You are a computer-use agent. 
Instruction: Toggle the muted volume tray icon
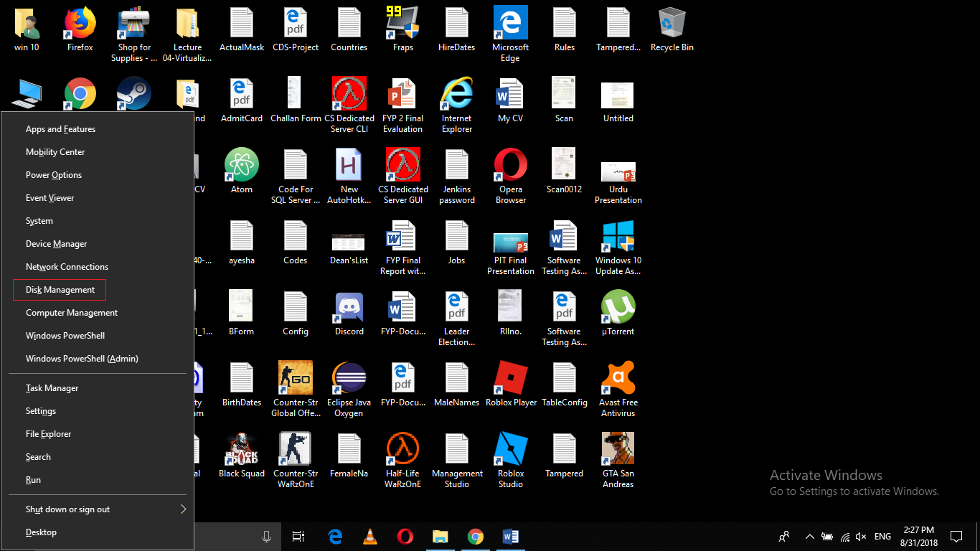[862, 537]
